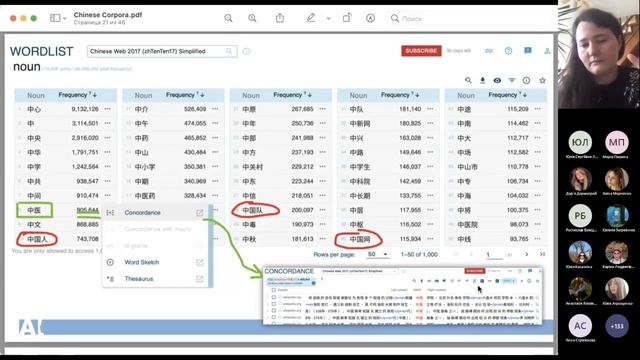Viewport: 640px width, 360px height.
Task: Select participant avatar AC
Action: [x=580, y=326]
